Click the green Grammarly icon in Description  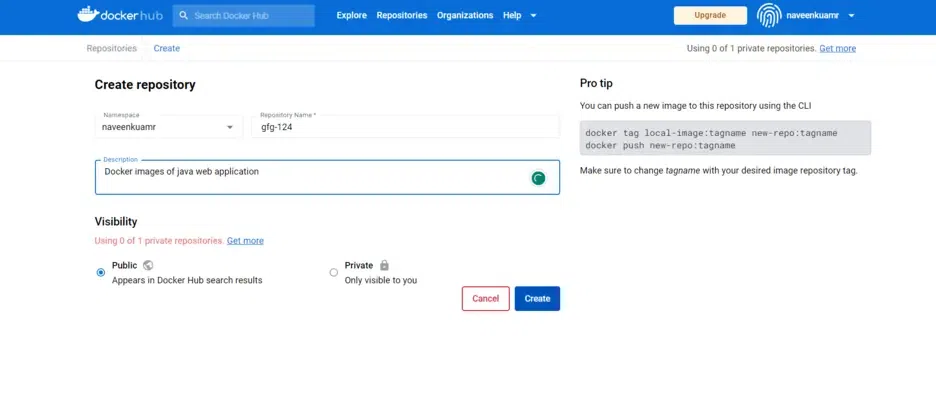(x=538, y=178)
